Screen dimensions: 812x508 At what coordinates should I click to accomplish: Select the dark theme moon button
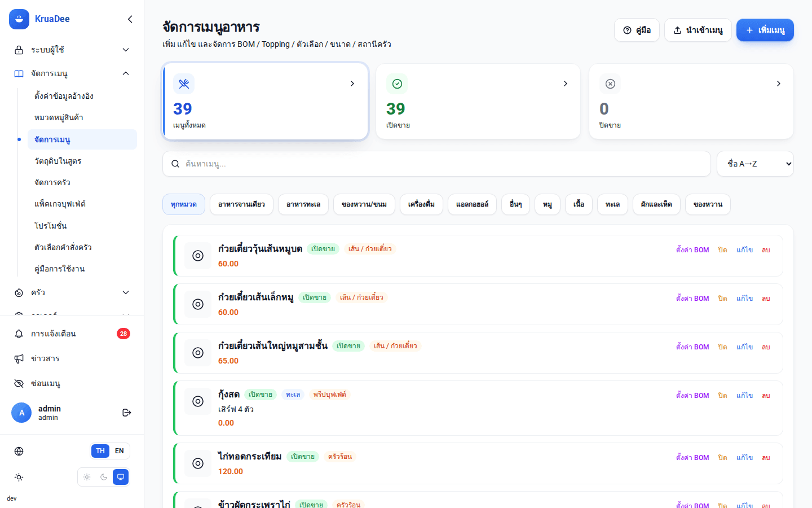(104, 477)
